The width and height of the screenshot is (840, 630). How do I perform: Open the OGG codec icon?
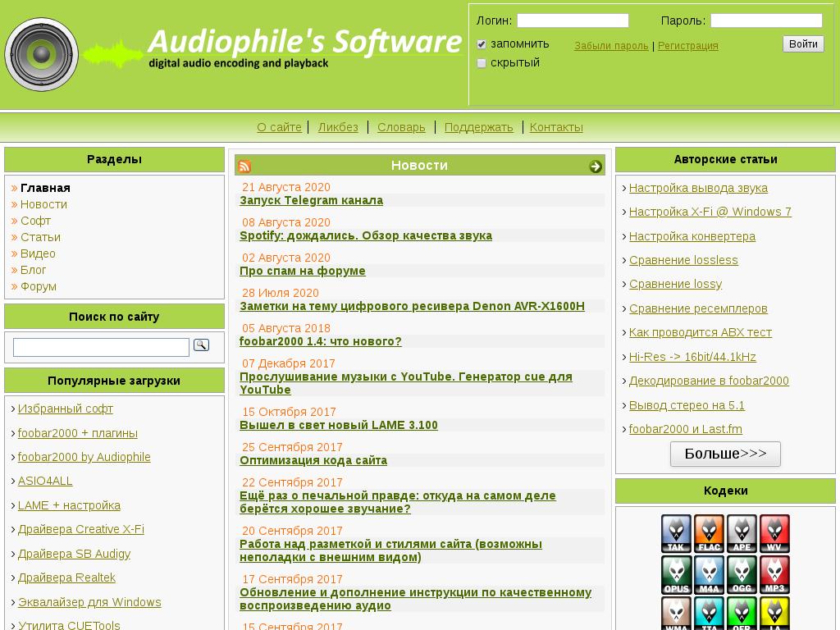[x=742, y=575]
